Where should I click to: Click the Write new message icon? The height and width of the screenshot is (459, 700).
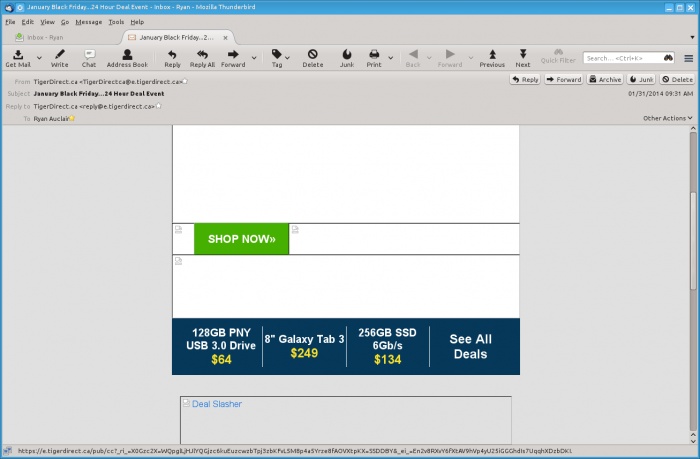click(60, 57)
